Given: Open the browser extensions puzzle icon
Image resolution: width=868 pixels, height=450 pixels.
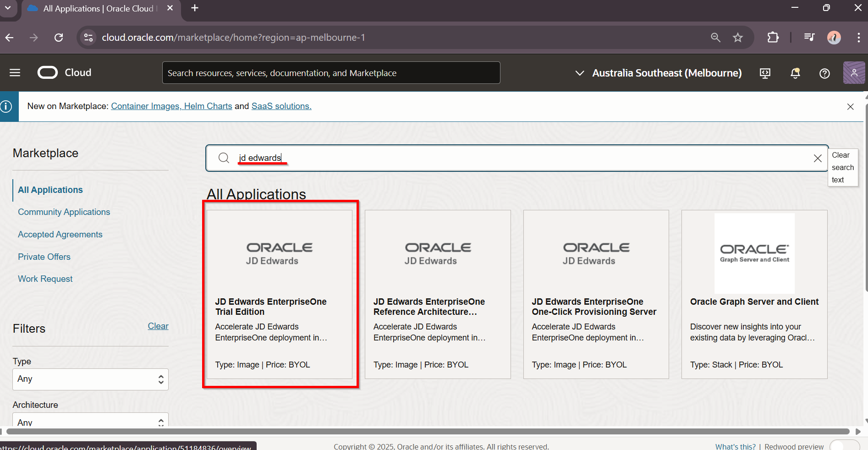Looking at the screenshot, I should 773,38.
